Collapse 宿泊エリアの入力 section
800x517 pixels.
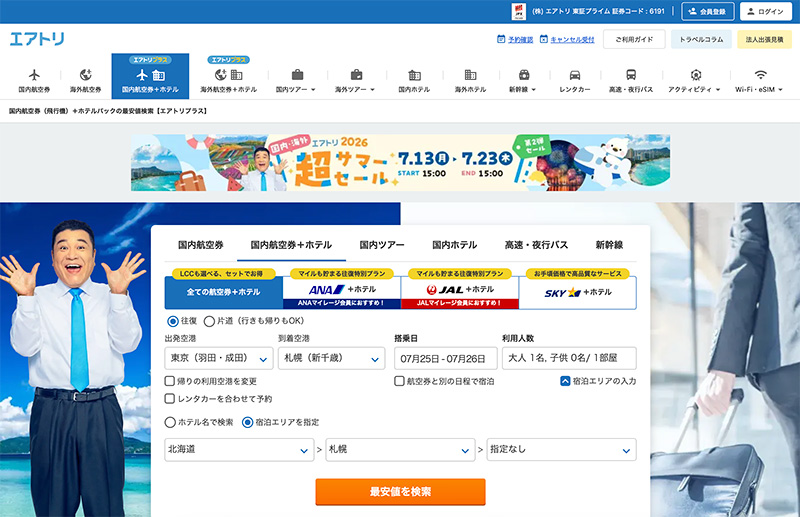click(565, 381)
